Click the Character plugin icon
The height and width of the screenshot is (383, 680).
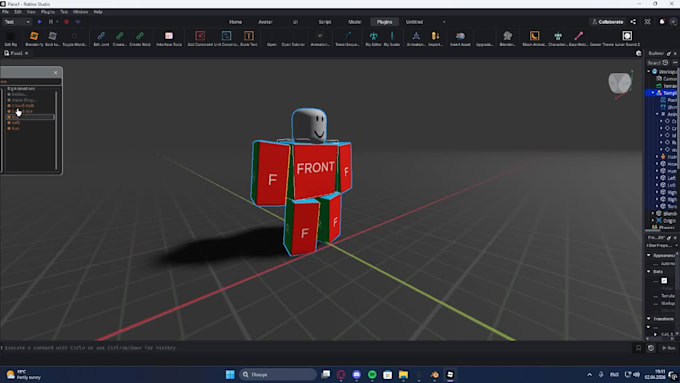pos(558,36)
